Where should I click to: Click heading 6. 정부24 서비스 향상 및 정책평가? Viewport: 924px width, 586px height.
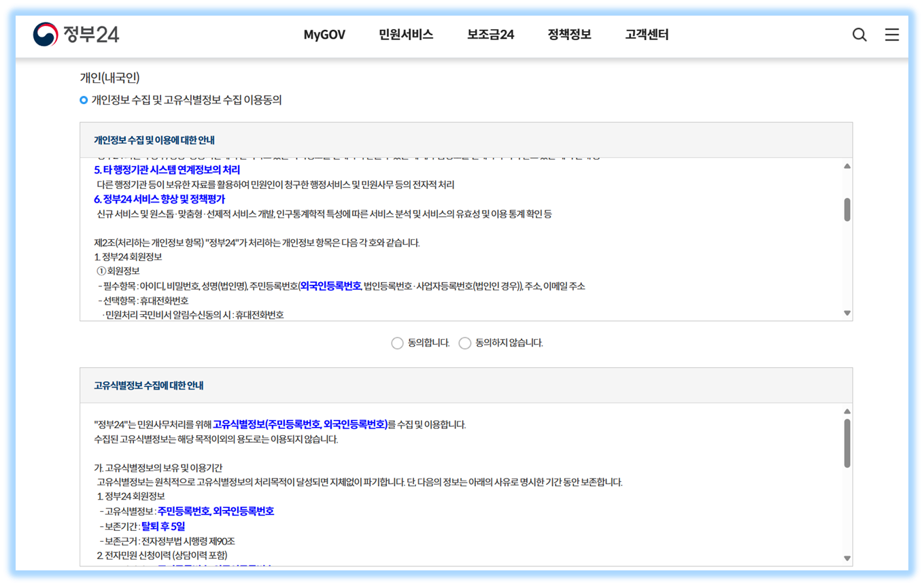point(159,199)
